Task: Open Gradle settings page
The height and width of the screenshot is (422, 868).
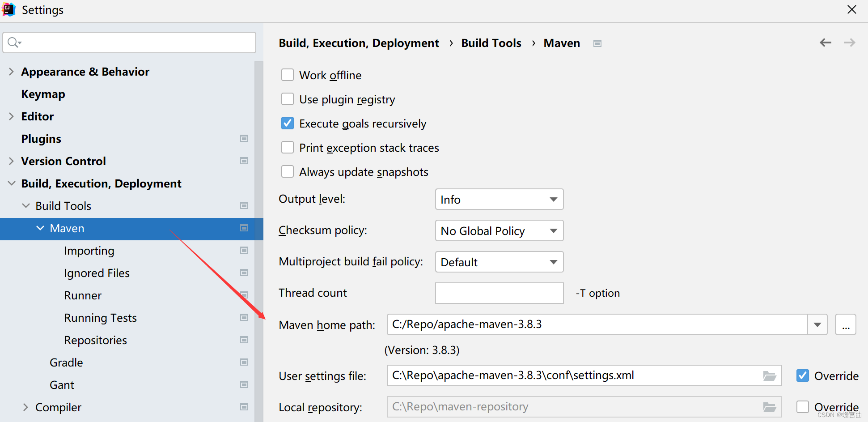Action: [66, 362]
